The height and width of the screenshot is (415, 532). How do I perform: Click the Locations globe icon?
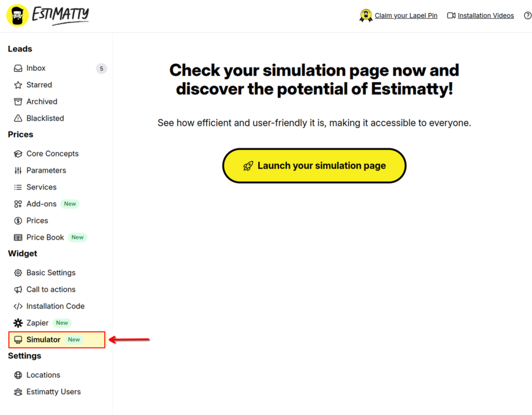coord(18,375)
